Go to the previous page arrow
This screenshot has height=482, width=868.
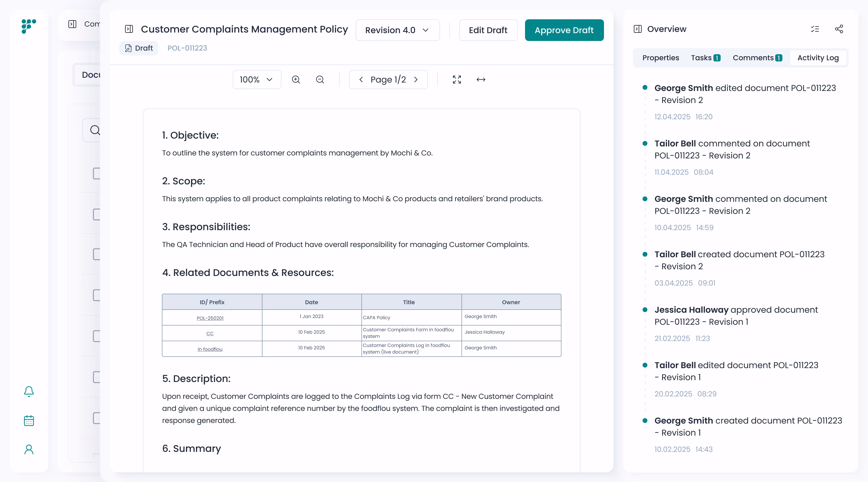point(361,80)
